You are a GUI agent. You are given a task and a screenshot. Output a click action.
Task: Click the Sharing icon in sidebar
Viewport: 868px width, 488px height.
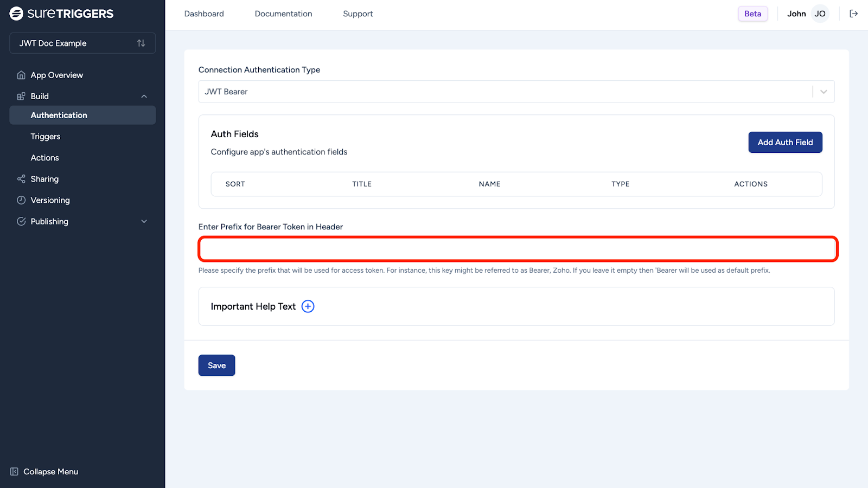[21, 179]
